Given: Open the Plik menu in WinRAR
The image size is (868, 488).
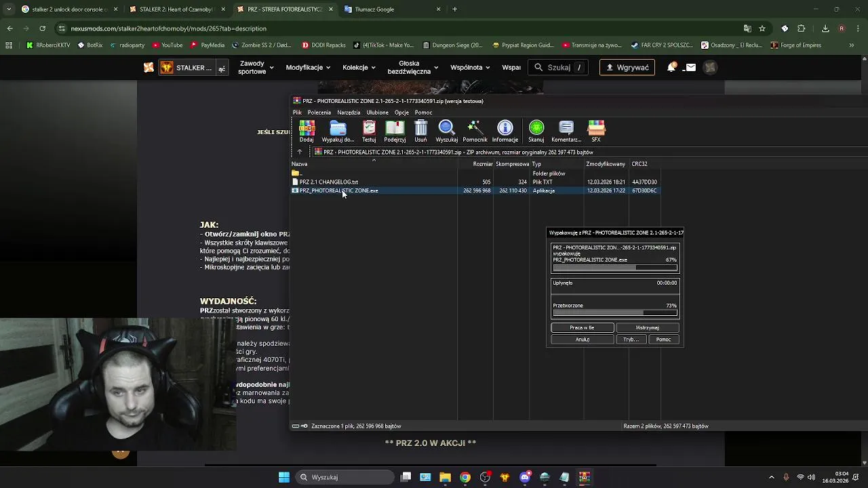Looking at the screenshot, I should click(x=297, y=113).
